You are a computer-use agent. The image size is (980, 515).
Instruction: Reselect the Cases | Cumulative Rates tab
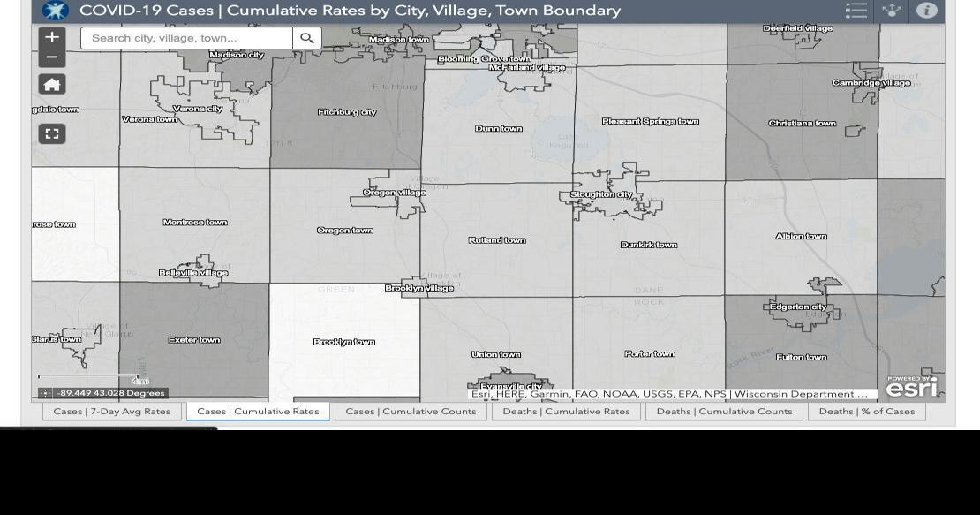258,411
